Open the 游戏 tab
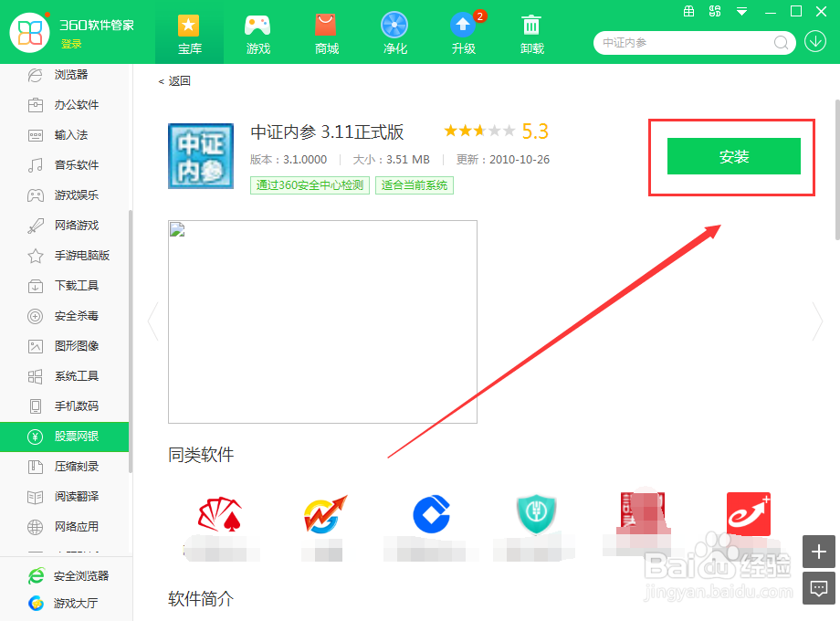This screenshot has height=621, width=840. pos(257,33)
